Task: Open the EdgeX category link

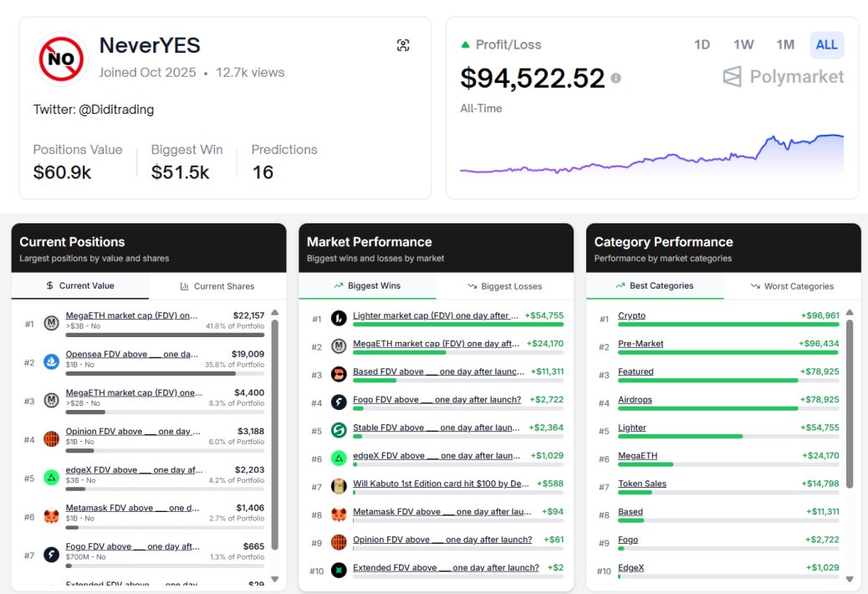Action: coord(631,568)
